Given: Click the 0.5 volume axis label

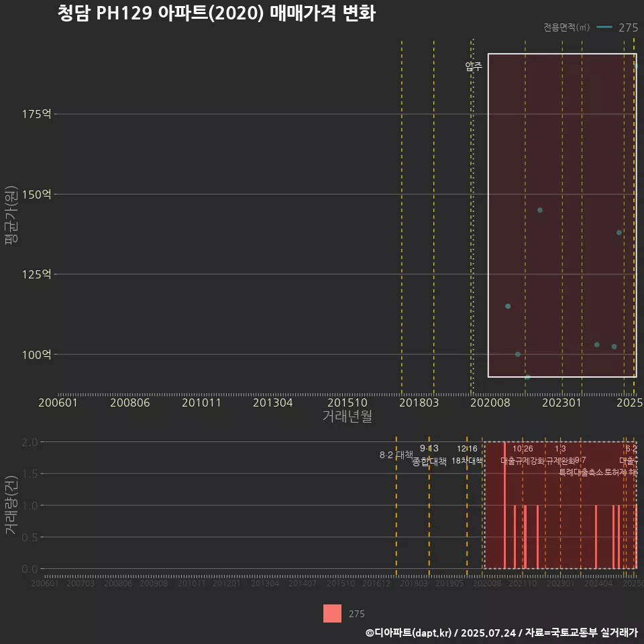Looking at the screenshot, I should click(x=30, y=537).
